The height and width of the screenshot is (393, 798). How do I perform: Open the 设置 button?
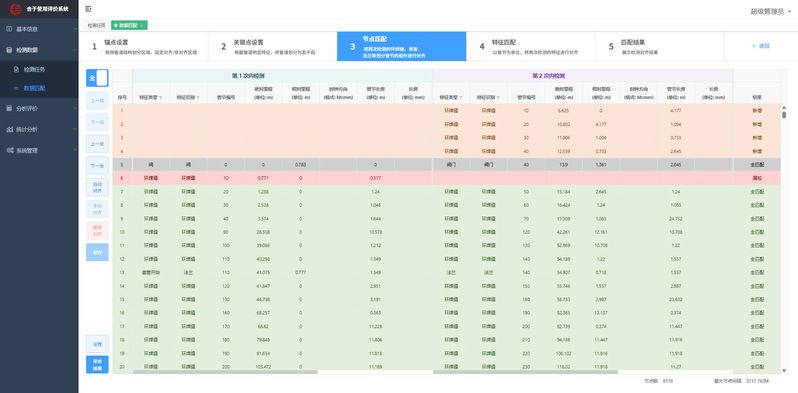(x=97, y=344)
